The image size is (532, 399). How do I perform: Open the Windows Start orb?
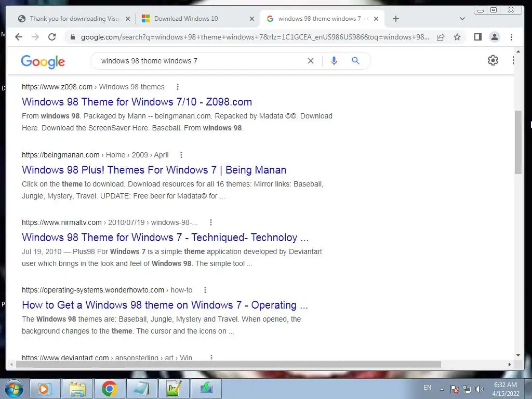13,389
